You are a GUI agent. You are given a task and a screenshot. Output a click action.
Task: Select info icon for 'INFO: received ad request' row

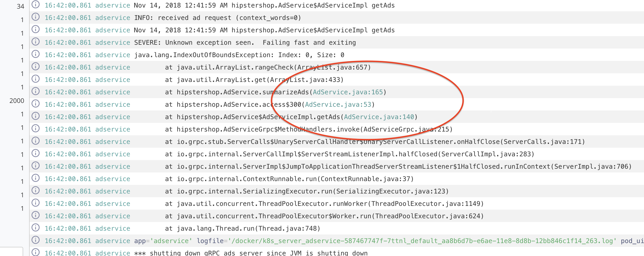pos(36,17)
